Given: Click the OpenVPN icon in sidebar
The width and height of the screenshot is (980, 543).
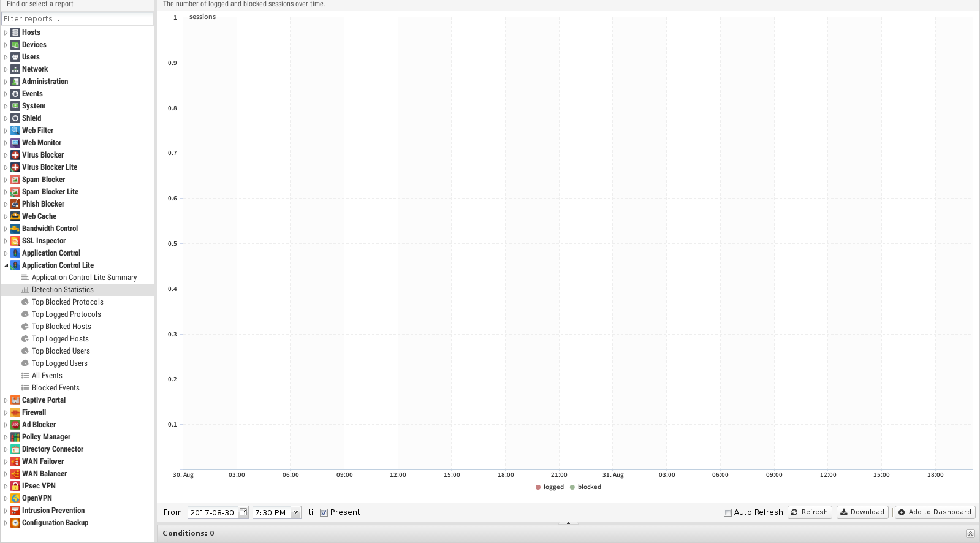Looking at the screenshot, I should coord(15,498).
